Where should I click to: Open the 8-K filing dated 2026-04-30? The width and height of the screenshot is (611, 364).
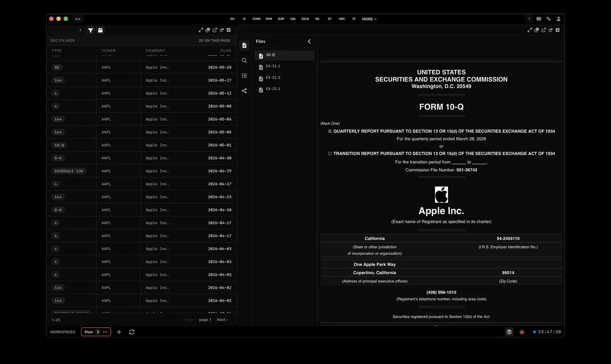142,158
